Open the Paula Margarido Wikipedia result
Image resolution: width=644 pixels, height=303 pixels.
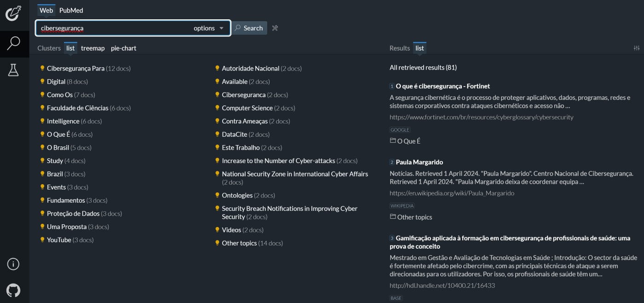(419, 162)
